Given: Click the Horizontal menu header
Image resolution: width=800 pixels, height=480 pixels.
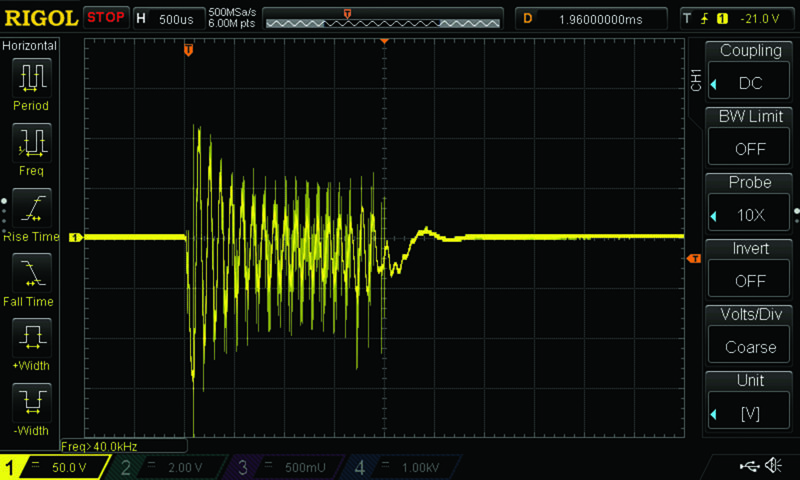Looking at the screenshot, I should tap(30, 46).
